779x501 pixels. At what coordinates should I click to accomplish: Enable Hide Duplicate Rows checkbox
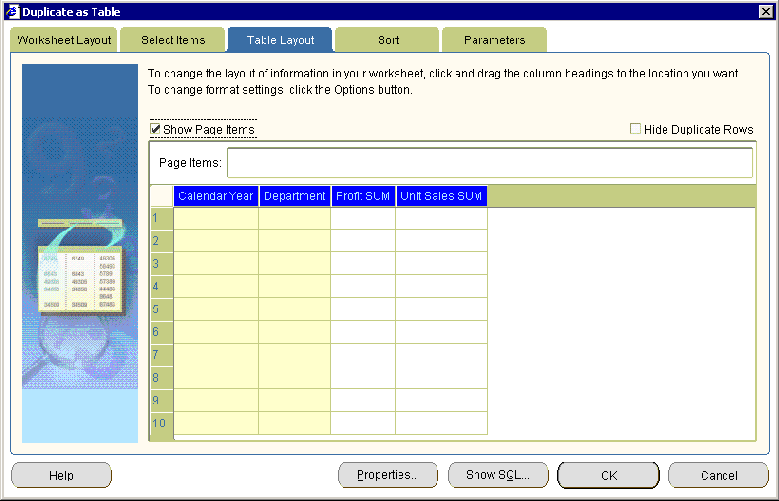635,129
